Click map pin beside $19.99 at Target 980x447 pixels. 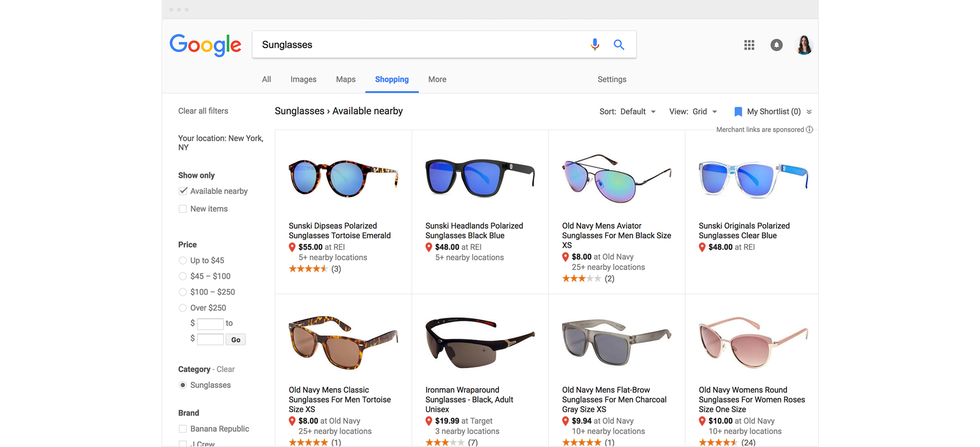coord(428,421)
